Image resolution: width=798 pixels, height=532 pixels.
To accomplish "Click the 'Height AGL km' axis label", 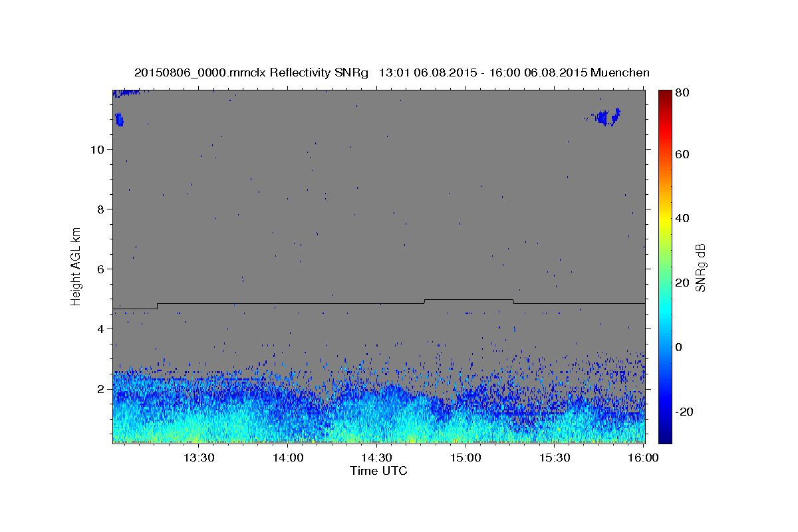I will (76, 266).
